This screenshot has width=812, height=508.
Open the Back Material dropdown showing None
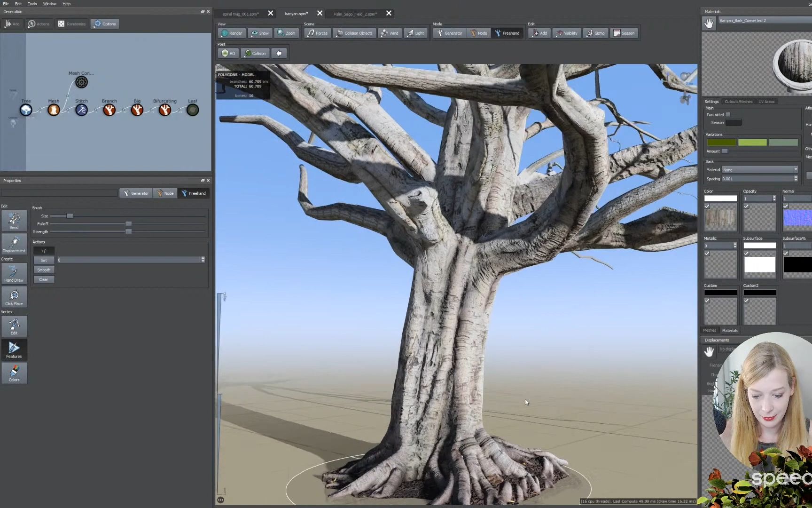click(x=759, y=169)
